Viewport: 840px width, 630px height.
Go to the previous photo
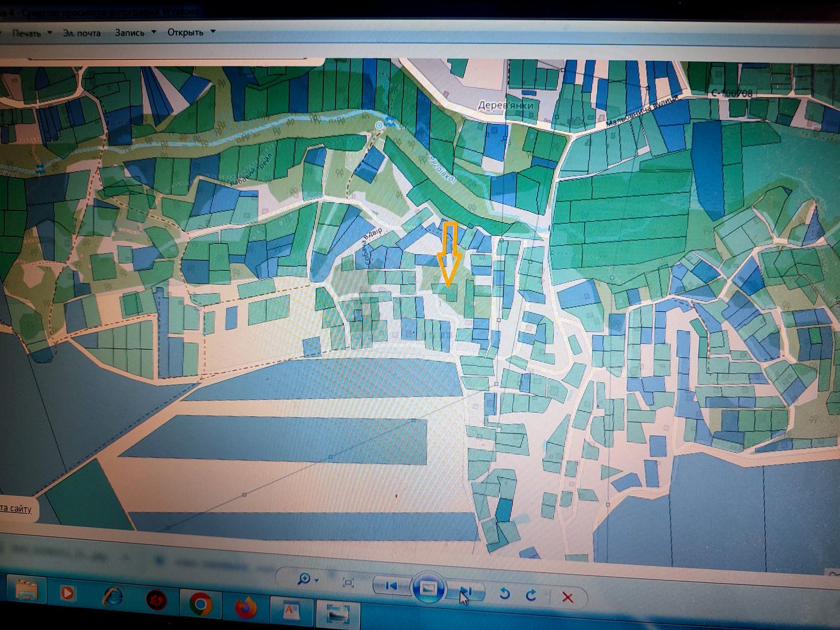(x=391, y=585)
